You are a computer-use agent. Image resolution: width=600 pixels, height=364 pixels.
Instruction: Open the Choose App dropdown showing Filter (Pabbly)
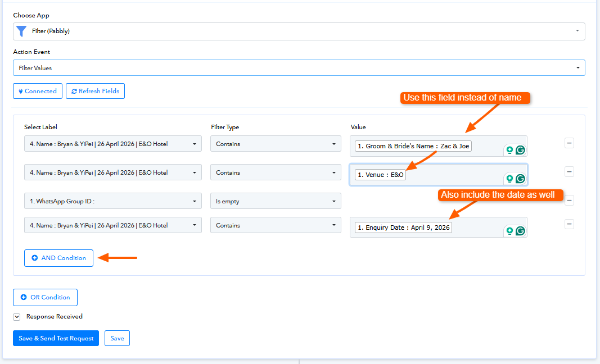[x=299, y=31]
